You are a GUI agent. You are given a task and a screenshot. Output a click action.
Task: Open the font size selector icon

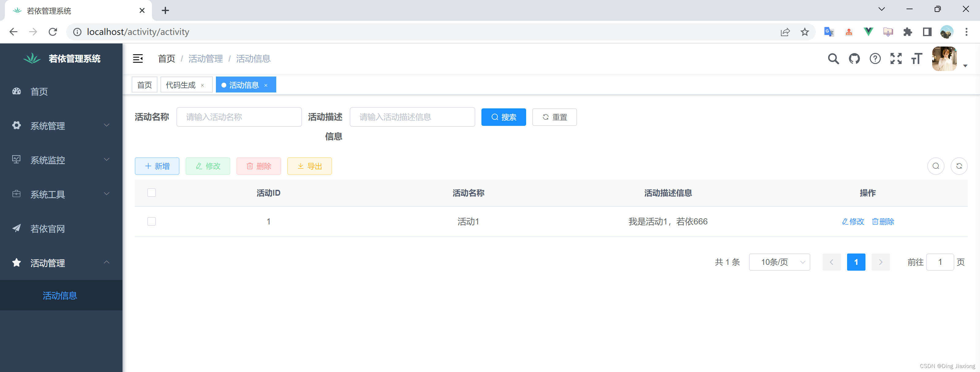917,58
